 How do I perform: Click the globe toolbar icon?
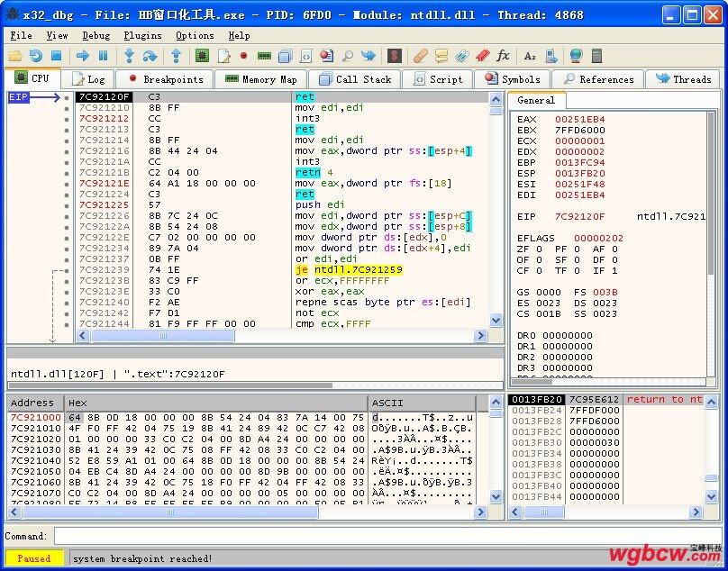(576, 56)
